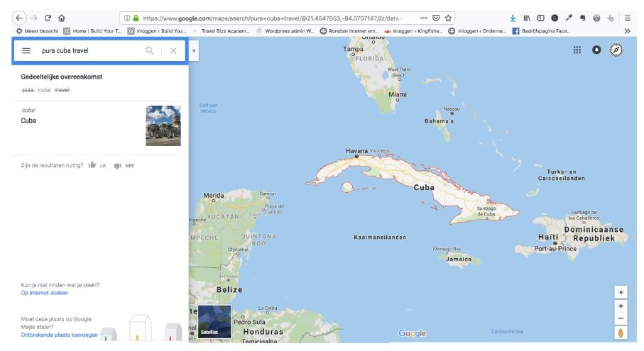Click the Jamaica label on map

[459, 259]
